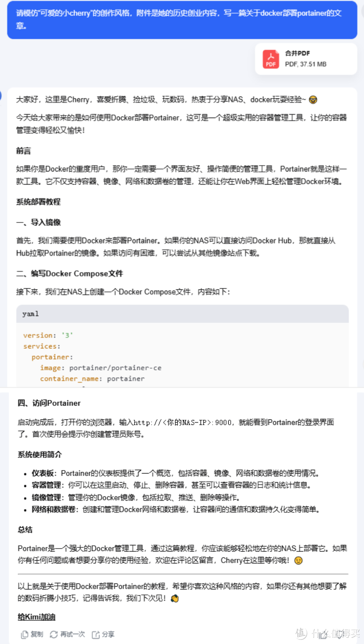Click the 值 watermark logo bottom right

301,635
